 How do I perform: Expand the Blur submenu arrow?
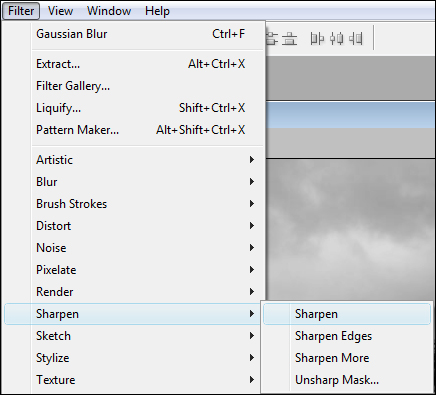pyautogui.click(x=252, y=182)
